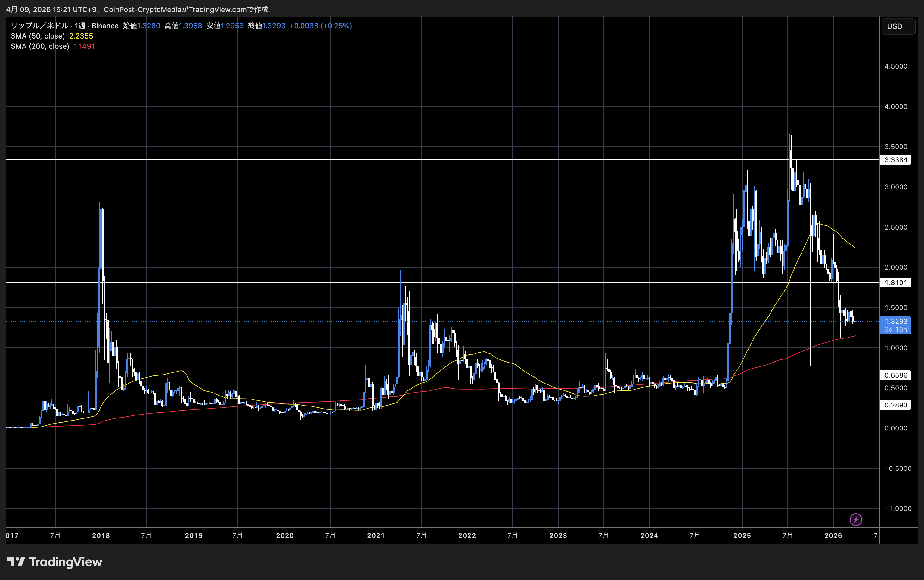Click the TradingView logo icon
The width and height of the screenshot is (924, 580).
(16, 562)
